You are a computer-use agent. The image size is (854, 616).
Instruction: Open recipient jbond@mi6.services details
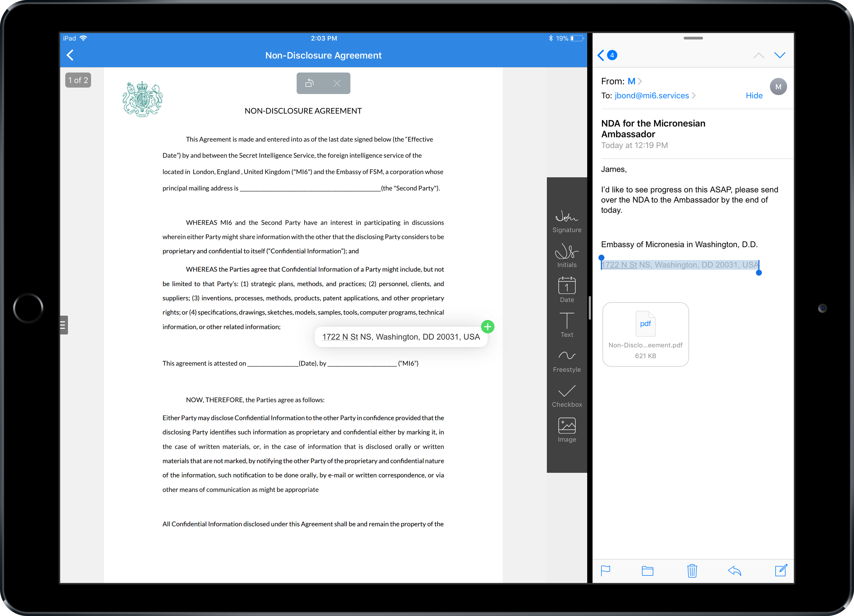point(655,96)
